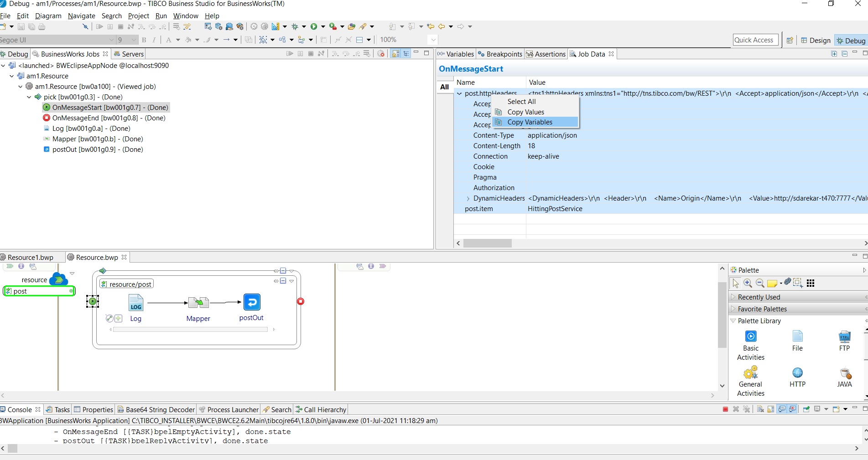
Task: Select the post operation under resource
Action: [39, 291]
